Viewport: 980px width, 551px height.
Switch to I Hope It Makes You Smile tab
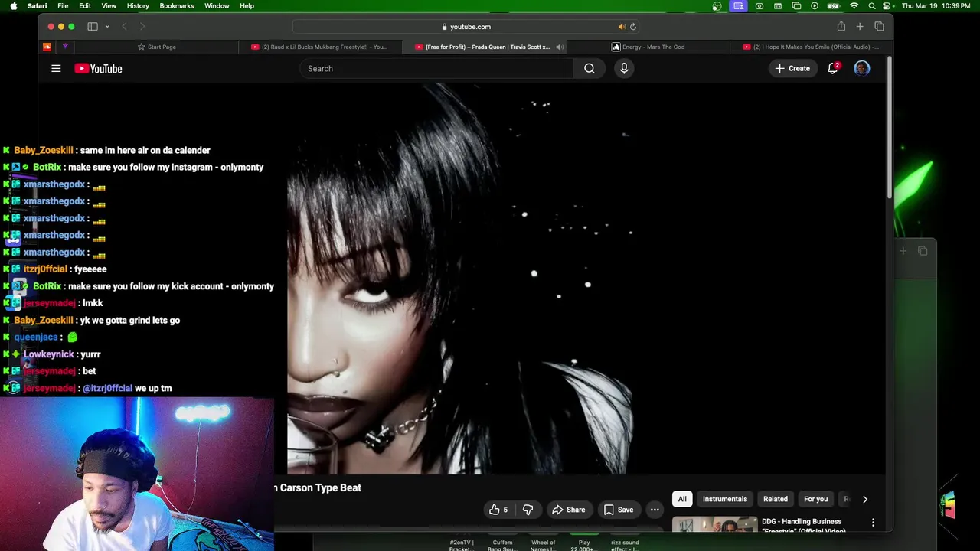(x=811, y=47)
